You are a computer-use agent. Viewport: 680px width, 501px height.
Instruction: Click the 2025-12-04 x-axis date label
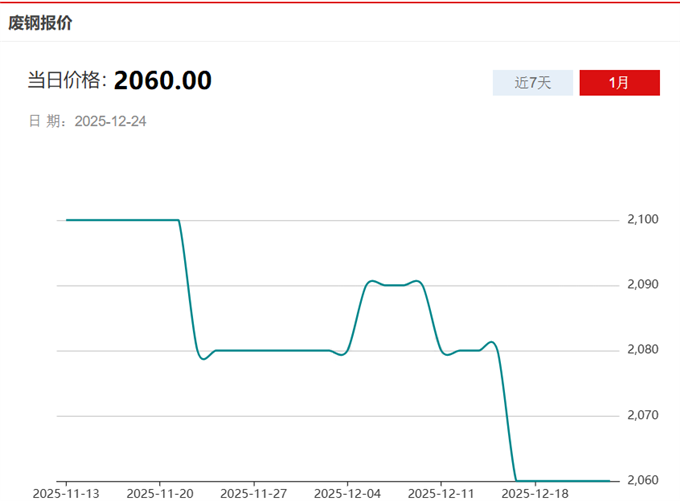tap(347, 493)
